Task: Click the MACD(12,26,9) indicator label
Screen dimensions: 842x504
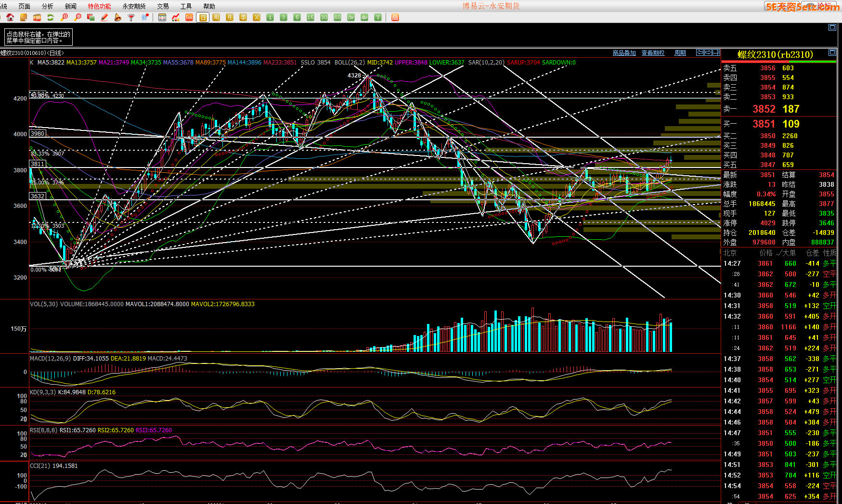Action: (x=51, y=358)
